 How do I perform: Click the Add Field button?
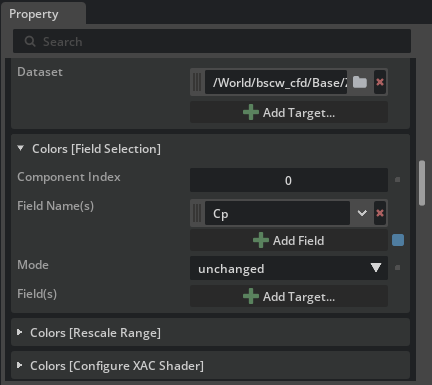tap(289, 240)
